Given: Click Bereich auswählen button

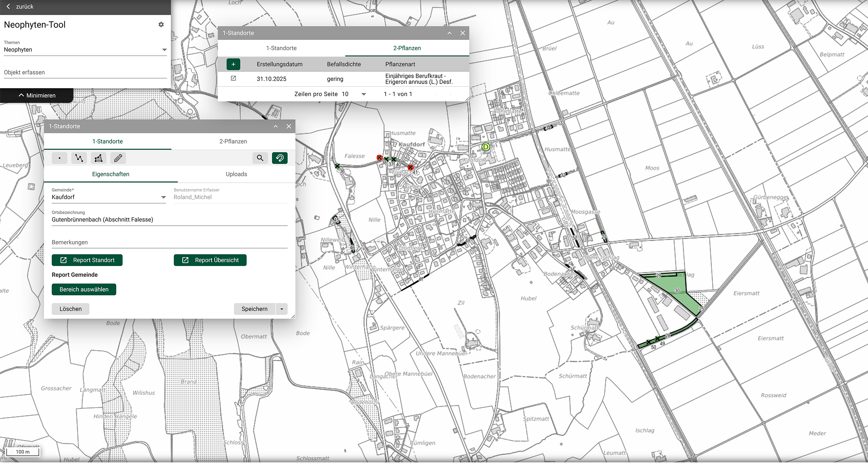Looking at the screenshot, I should (84, 289).
